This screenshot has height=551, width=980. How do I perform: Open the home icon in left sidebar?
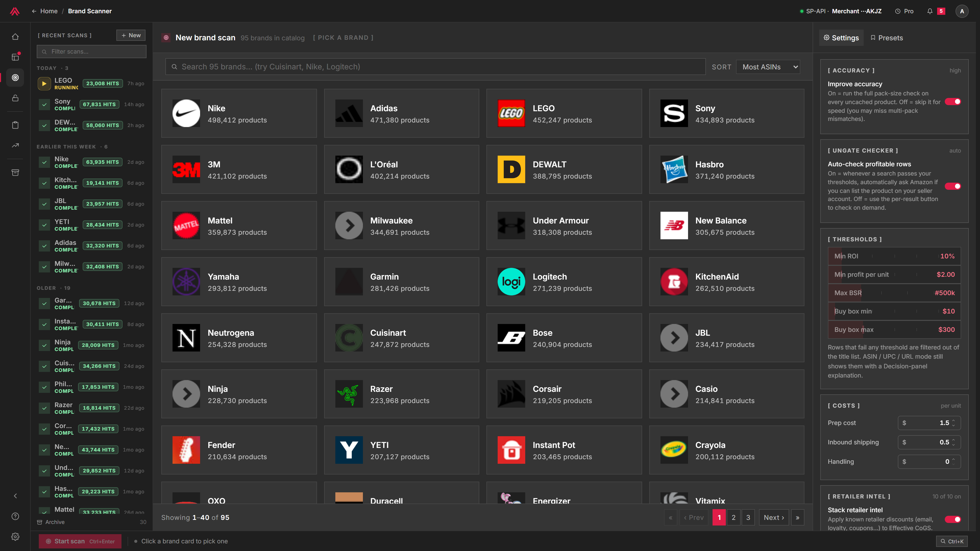(x=15, y=37)
